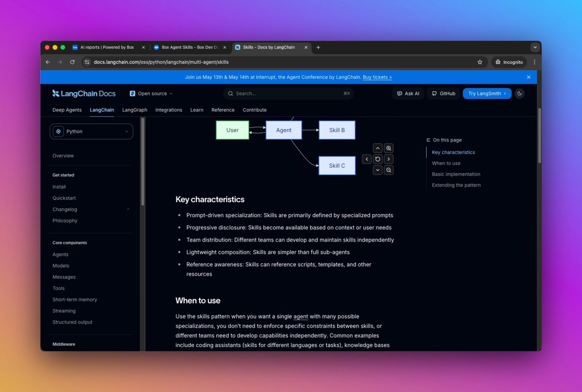
Task: Pan the diagram up
Action: 378,148
